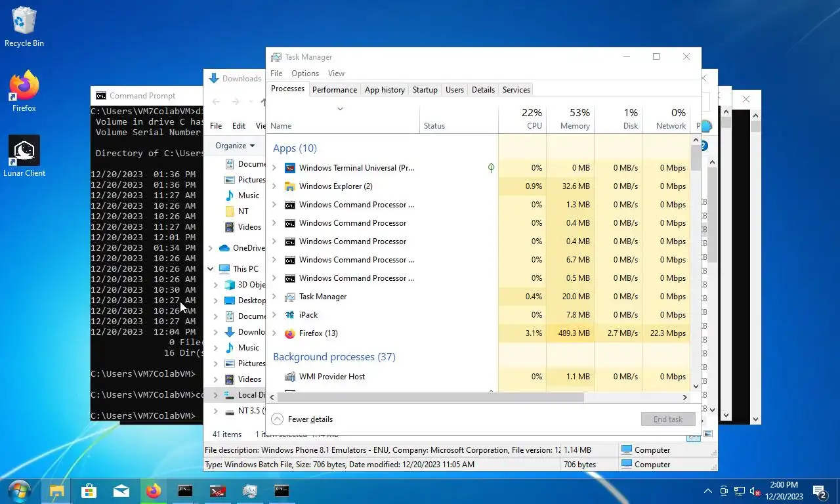The image size is (840, 504).
Task: Switch to the Services tab
Action: (516, 90)
